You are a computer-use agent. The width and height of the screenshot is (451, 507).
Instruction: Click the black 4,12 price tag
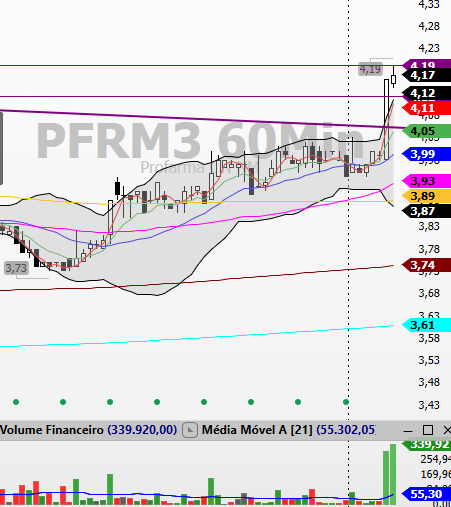[x=427, y=93]
